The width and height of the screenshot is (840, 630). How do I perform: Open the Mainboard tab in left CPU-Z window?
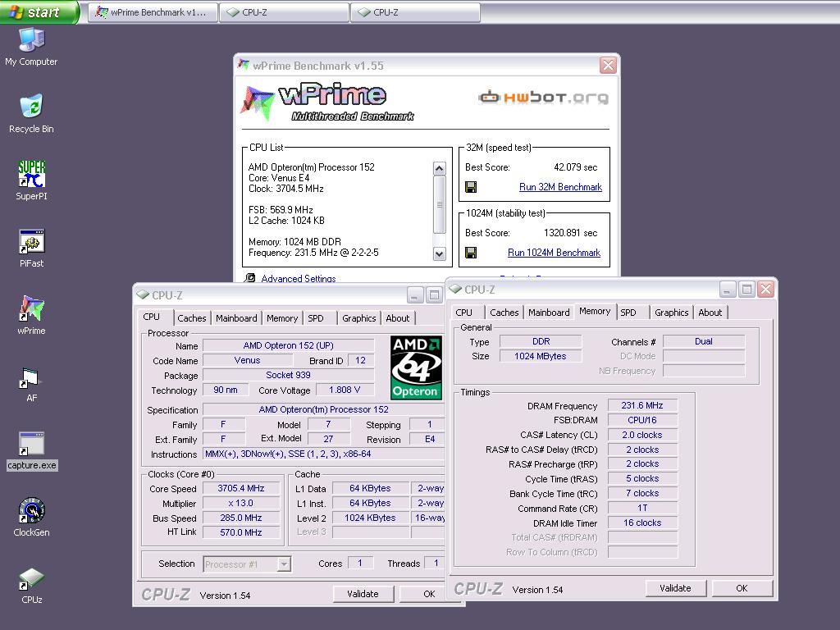[236, 318]
